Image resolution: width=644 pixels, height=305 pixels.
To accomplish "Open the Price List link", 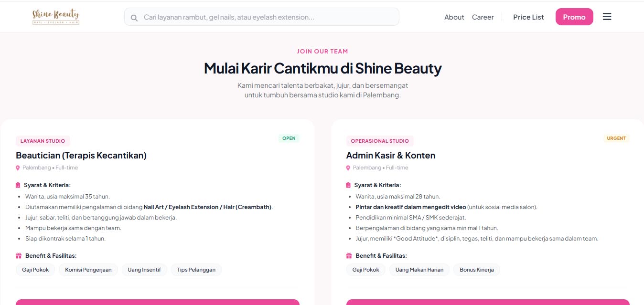I will (528, 17).
